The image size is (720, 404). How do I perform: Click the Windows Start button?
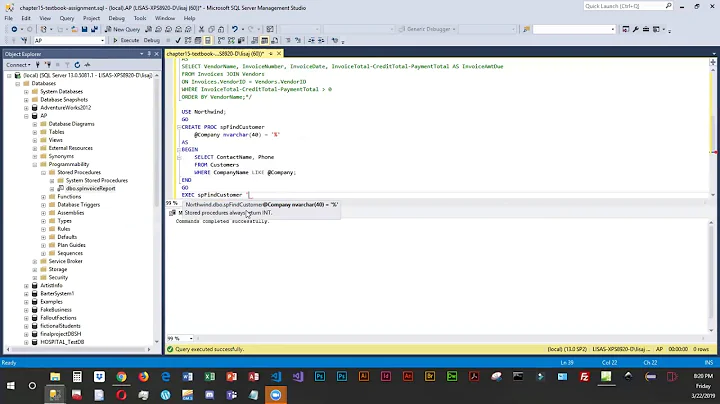10,387
